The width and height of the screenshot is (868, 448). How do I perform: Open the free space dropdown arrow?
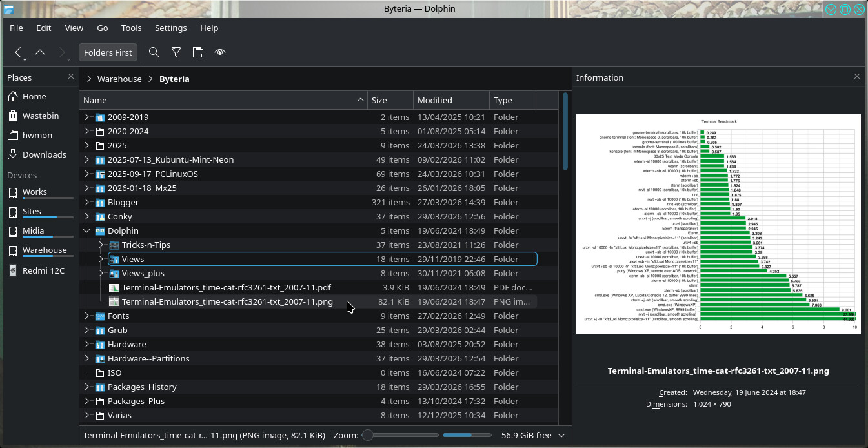561,435
